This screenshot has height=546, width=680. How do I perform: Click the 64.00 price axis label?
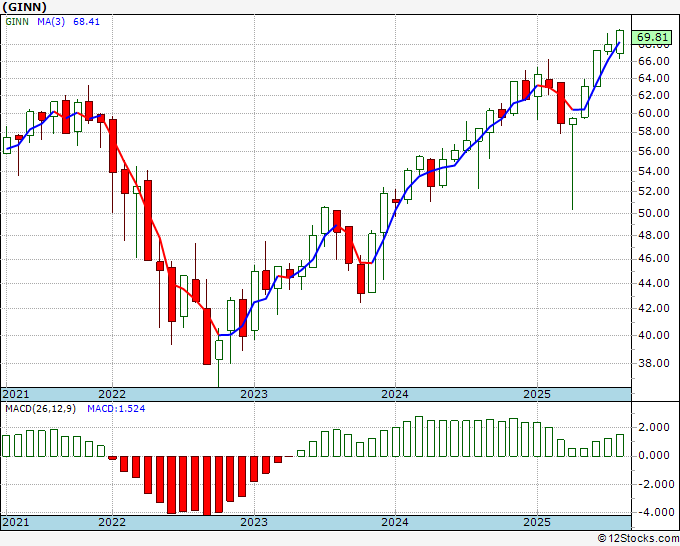pos(654,78)
